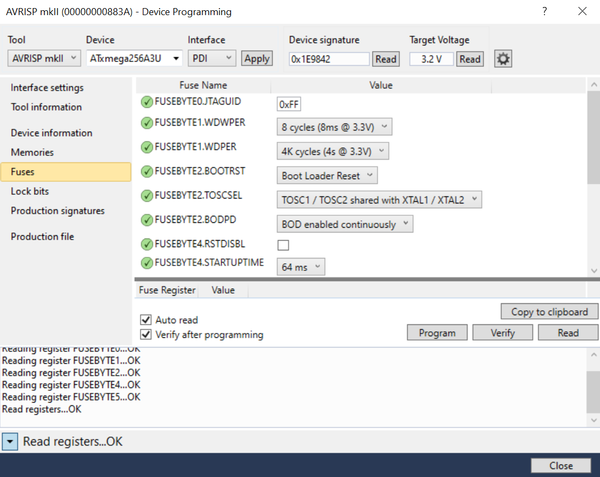Click the green check icon beside FUSEBYTE1.WDWPER
The width and height of the screenshot is (600, 477).
pyautogui.click(x=147, y=123)
